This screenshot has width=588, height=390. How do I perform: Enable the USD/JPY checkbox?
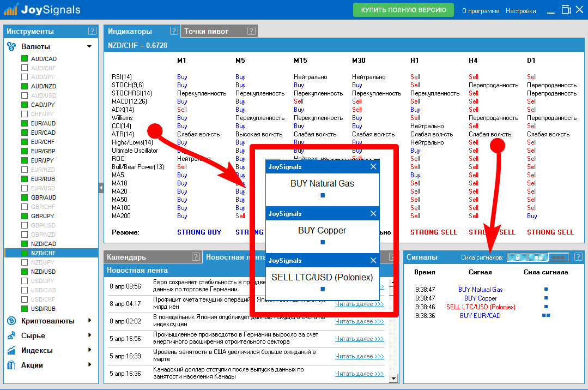pyautogui.click(x=25, y=281)
